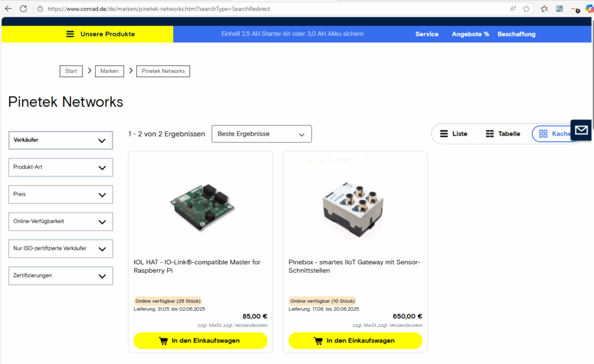Click the mail envelope contact icon
The image size is (594, 364).
[x=581, y=130]
